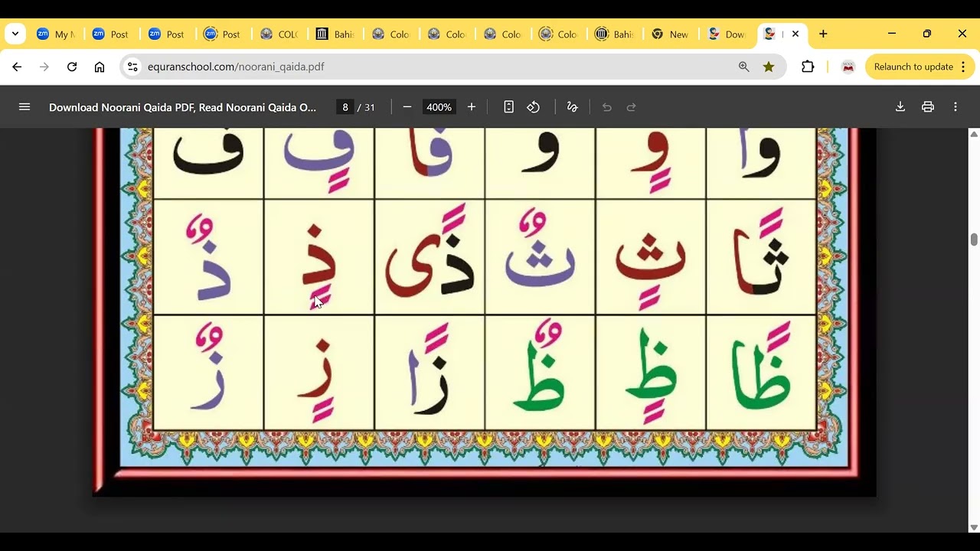The width and height of the screenshot is (980, 551).
Task: Open a new browser tab
Action: (823, 34)
